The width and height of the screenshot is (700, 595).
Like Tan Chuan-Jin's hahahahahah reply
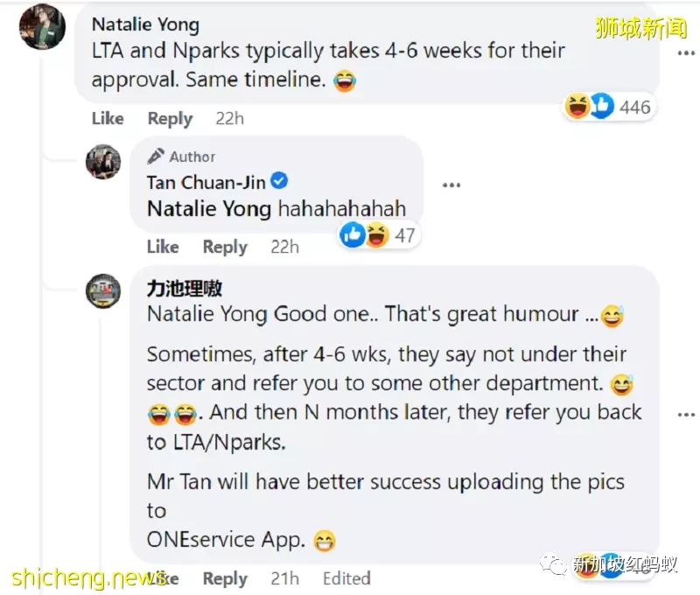163,247
